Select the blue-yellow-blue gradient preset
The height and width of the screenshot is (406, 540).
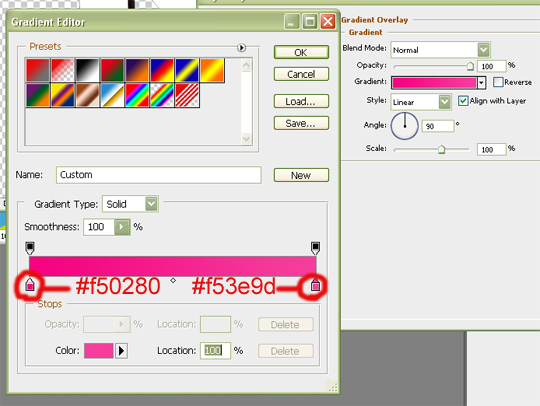[187, 71]
